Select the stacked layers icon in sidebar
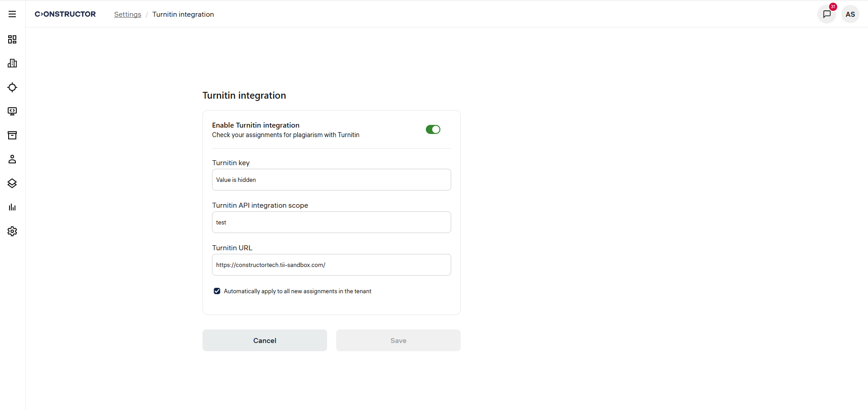Screen dimensions: 868x410 pyautogui.click(x=12, y=183)
